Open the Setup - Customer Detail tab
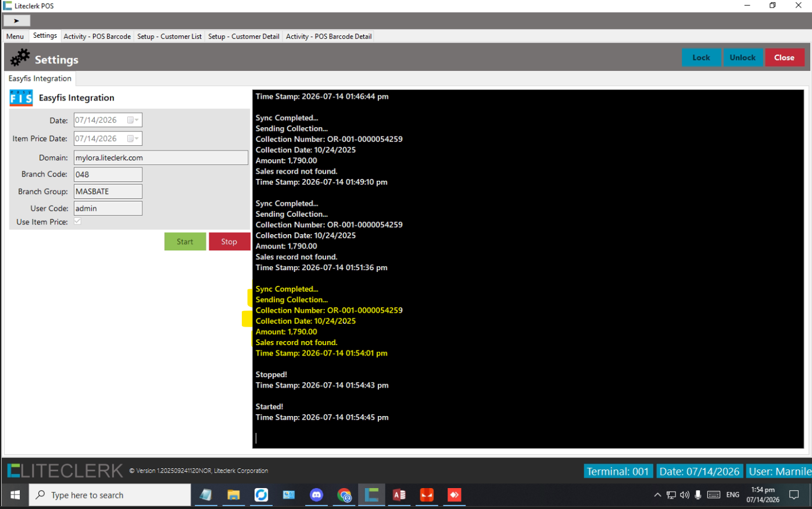This screenshot has width=812, height=509. point(244,36)
